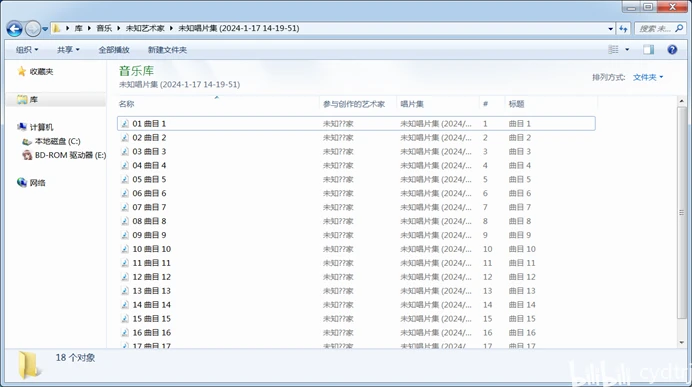The image size is (692, 387).
Task: Click music file icon of 12 曲目 12
Action: pos(125,277)
